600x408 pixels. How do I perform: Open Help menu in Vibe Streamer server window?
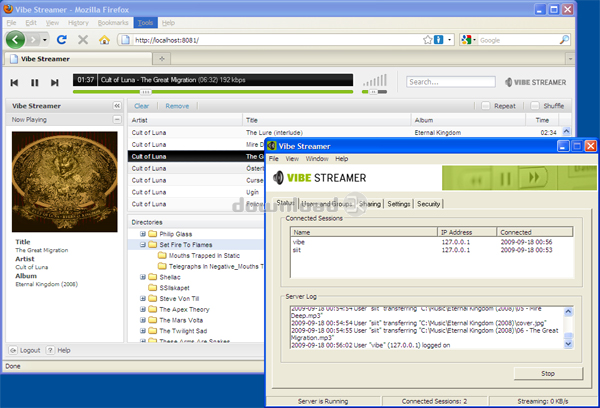pos(342,158)
